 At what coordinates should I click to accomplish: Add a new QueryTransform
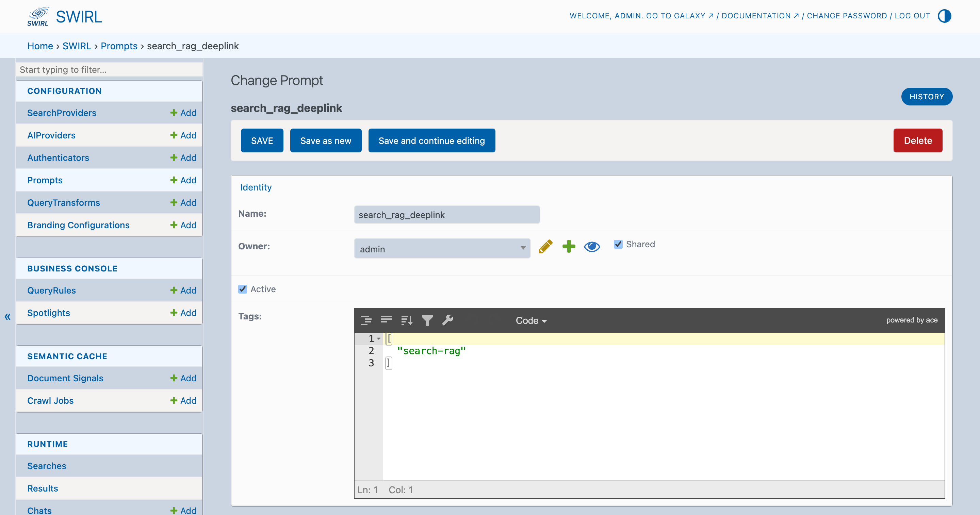point(183,203)
